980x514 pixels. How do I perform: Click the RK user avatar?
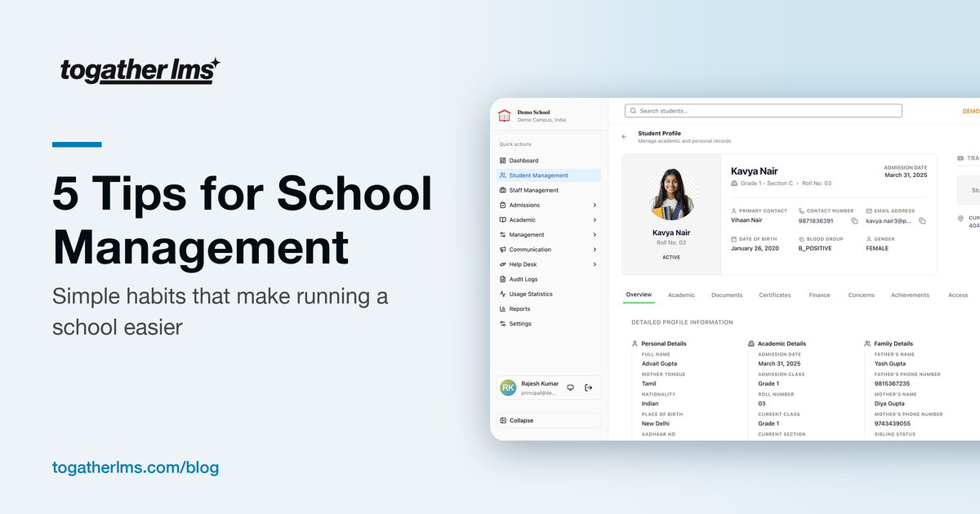[508, 388]
